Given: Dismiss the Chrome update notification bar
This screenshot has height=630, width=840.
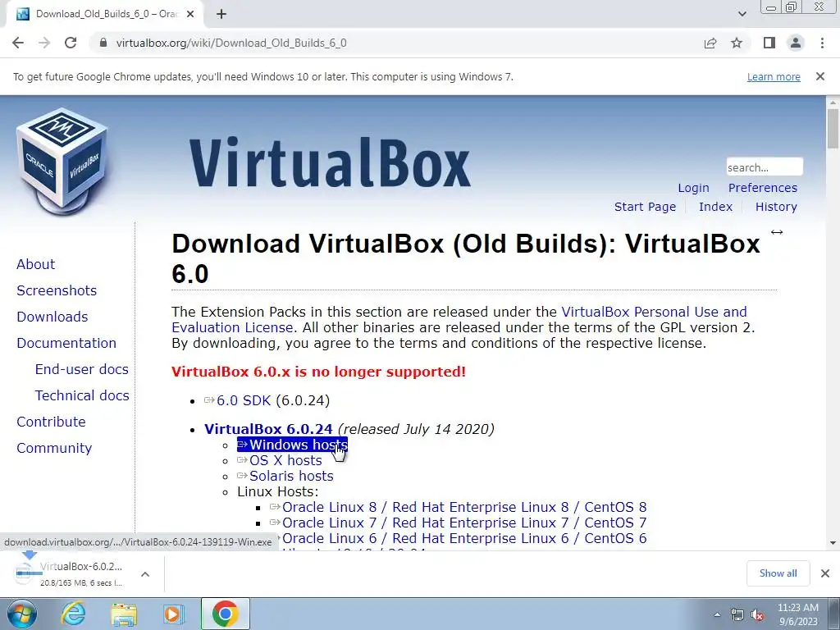Looking at the screenshot, I should click(x=820, y=76).
